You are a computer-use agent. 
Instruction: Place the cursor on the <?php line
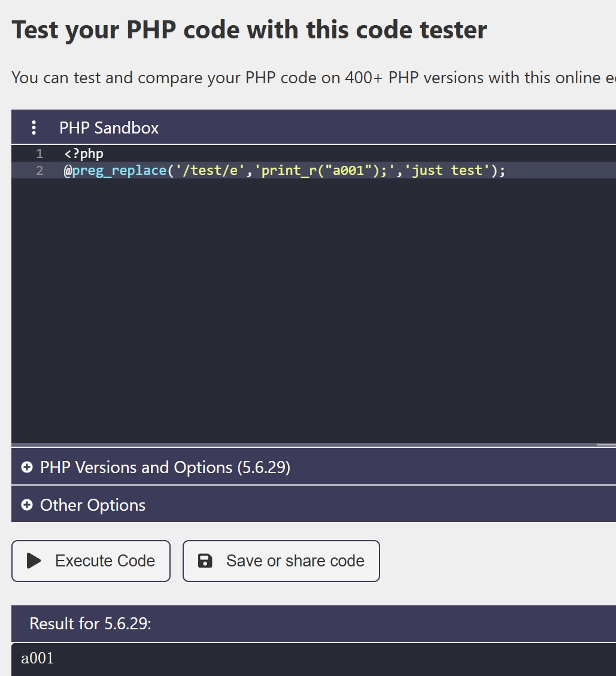(84, 154)
